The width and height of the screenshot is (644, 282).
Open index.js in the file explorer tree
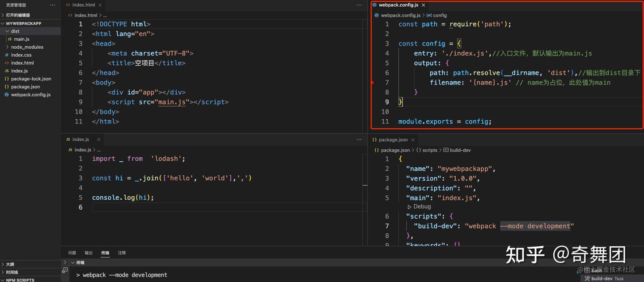[x=19, y=71]
